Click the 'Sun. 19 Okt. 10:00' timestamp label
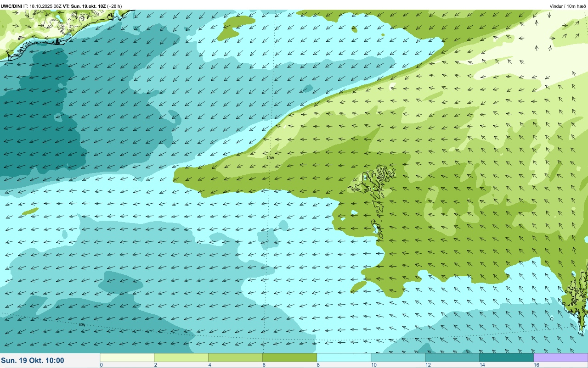Image resolution: width=588 pixels, height=368 pixels. (33, 361)
